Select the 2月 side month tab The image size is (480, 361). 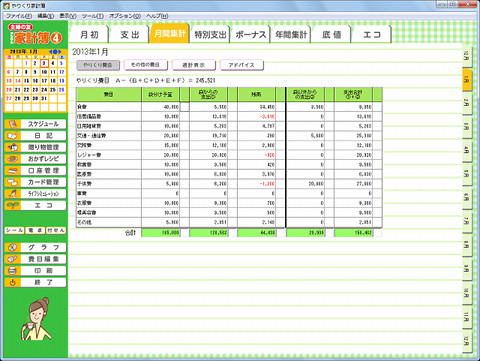point(467,103)
